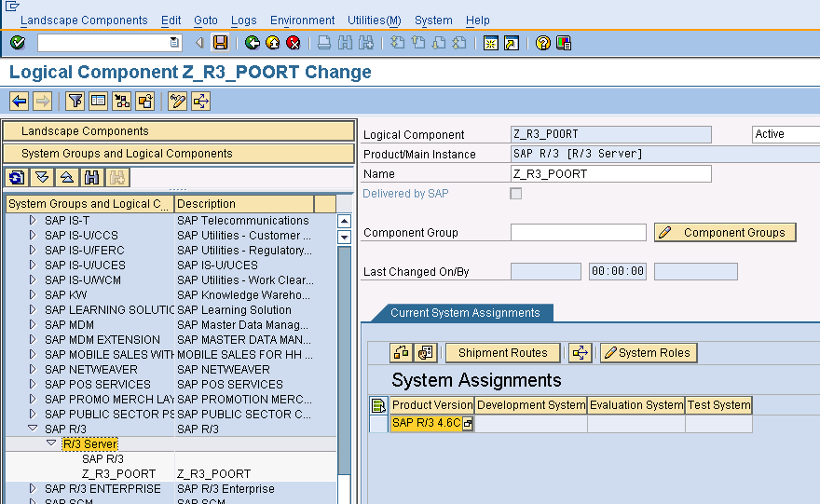This screenshot has width=820, height=504.
Task: Open the Edit menu
Action: [x=171, y=20]
